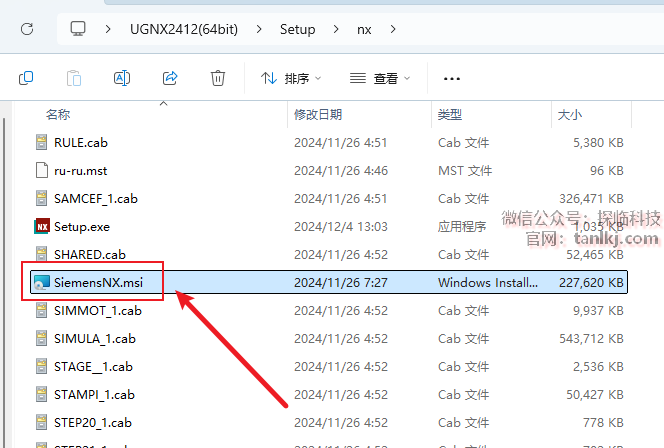Viewport: 664px width, 448px height.
Task: Select file name SiemensNX.msi
Action: 98,282
